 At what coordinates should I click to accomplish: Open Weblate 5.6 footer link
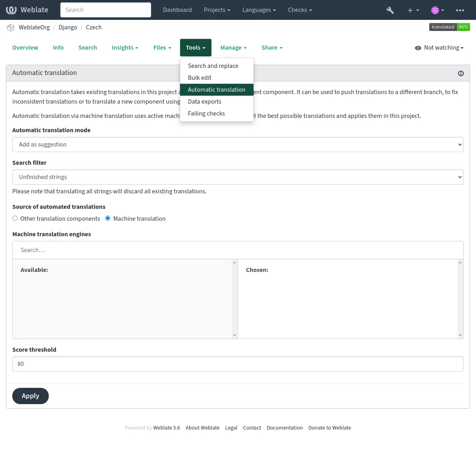167,428
